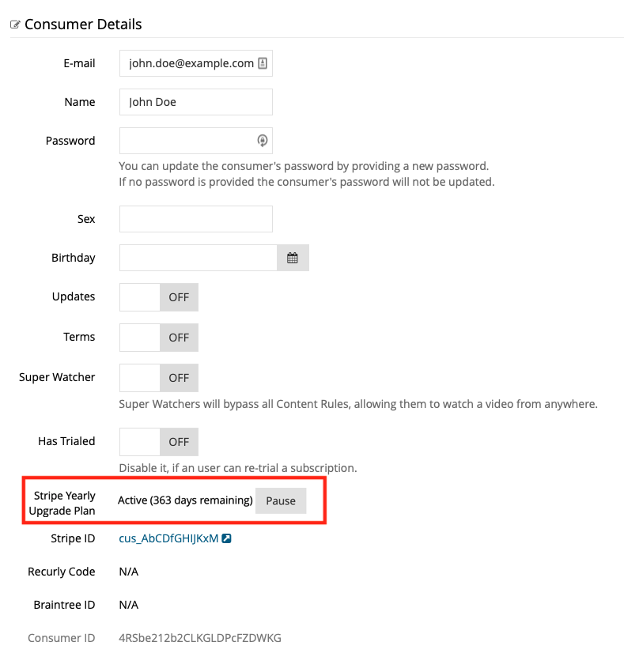Image resolution: width=624 pixels, height=672 pixels.
Task: Toggle the Terms switch
Action: (159, 338)
